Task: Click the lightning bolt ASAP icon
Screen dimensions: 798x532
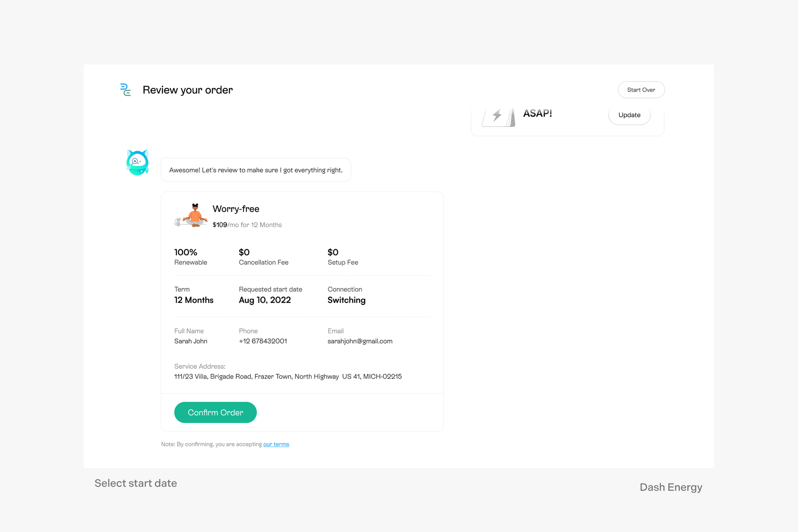Action: pos(498,116)
